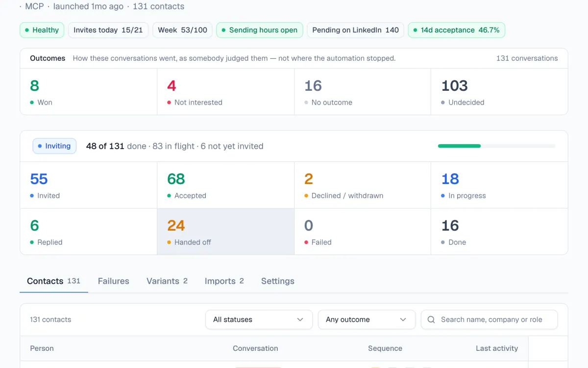Screen dimensions: 588x368
Task: Click the Pending on LinkedIn 140 pill
Action: coord(356,30)
